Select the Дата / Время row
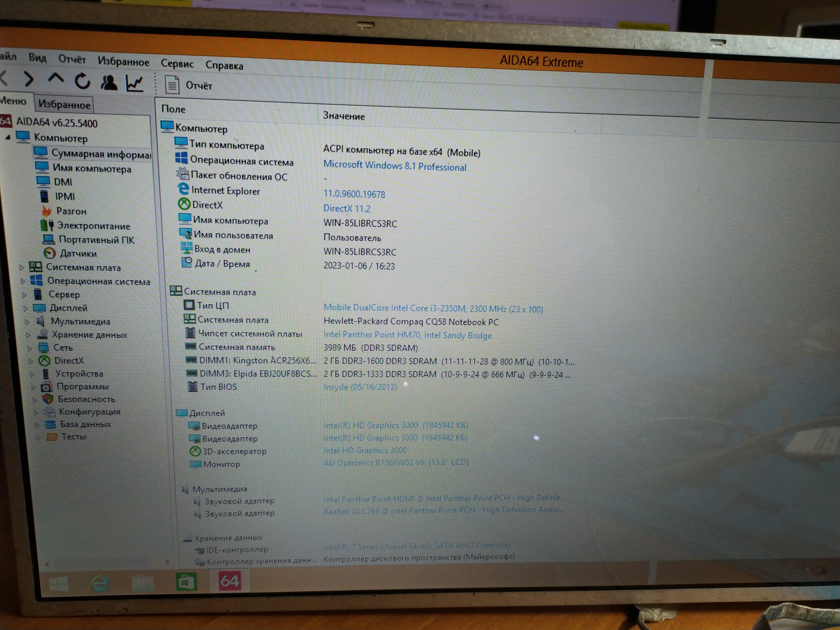 [288, 264]
